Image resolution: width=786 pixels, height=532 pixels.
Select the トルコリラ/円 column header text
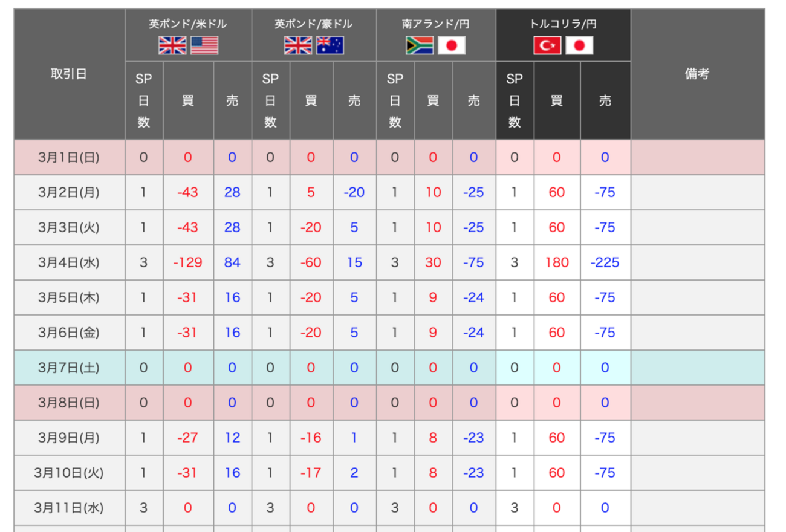click(563, 24)
